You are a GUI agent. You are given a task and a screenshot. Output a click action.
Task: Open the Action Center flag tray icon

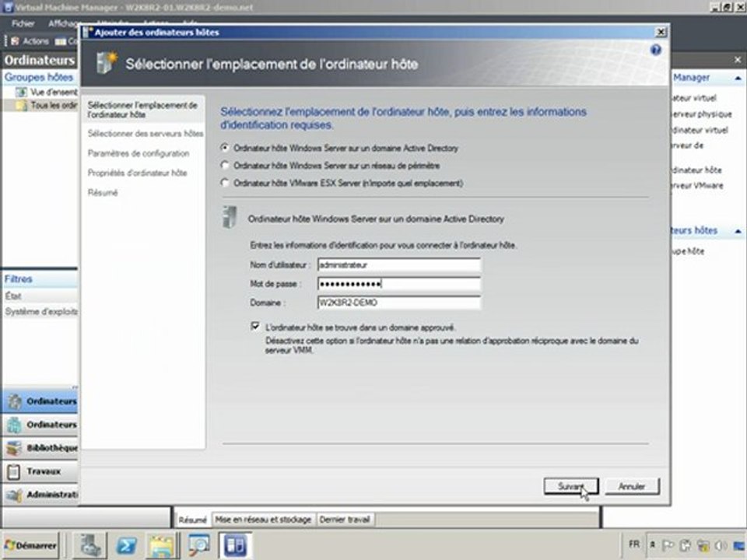(x=668, y=545)
